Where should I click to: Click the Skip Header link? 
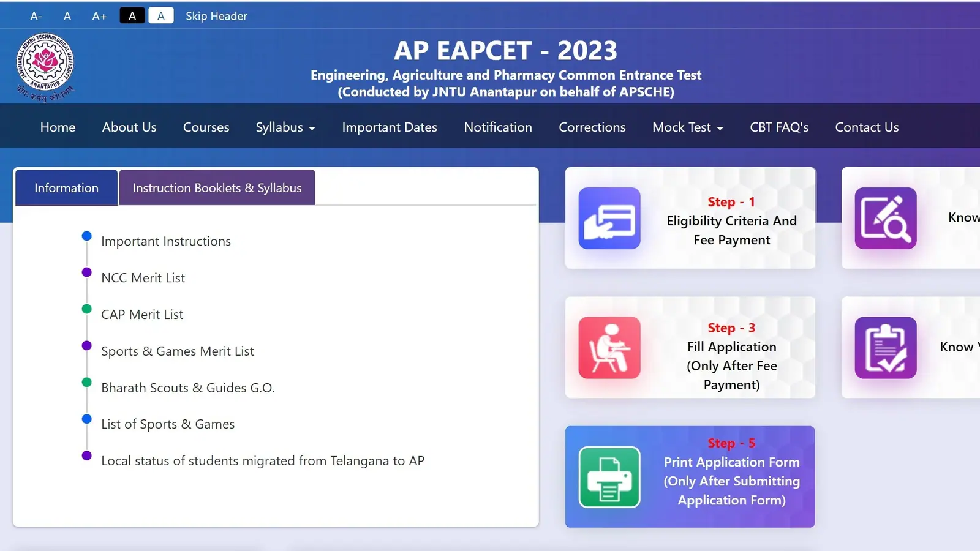pos(216,16)
